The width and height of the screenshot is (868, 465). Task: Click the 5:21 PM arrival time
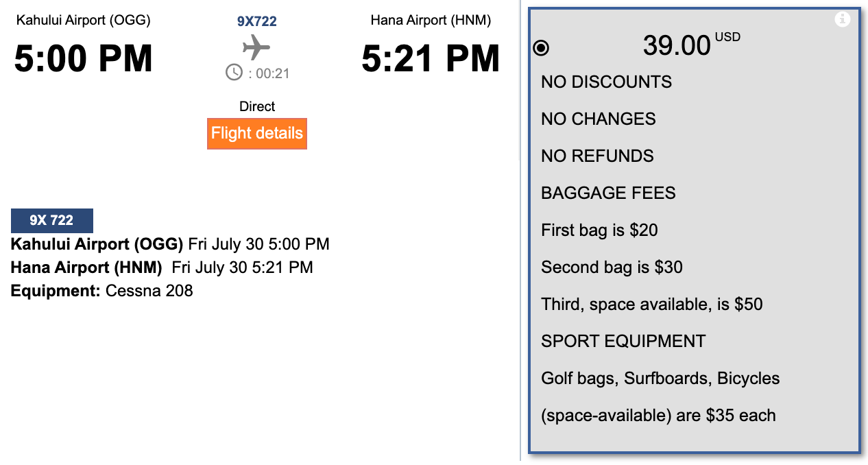coord(431,59)
